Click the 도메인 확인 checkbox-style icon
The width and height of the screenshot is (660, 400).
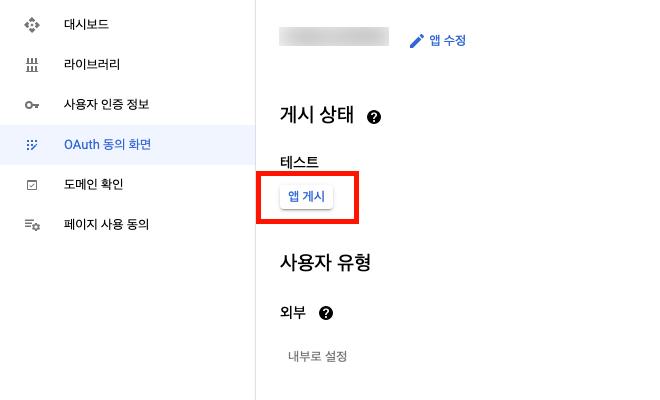31,184
